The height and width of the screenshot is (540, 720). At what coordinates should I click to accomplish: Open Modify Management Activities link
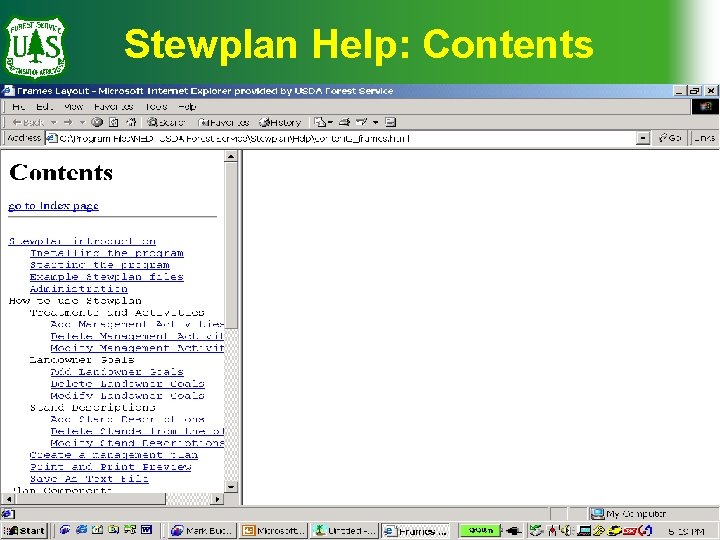(x=137, y=348)
